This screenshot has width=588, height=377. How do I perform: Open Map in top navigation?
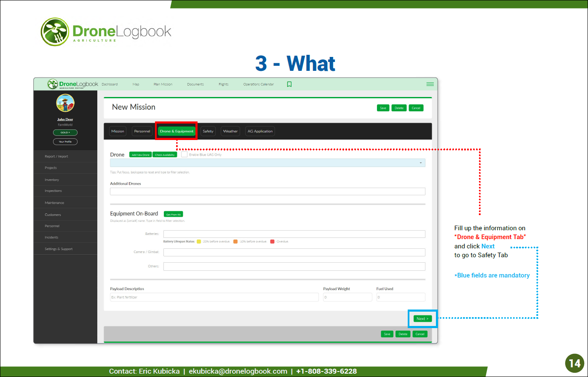tap(136, 84)
